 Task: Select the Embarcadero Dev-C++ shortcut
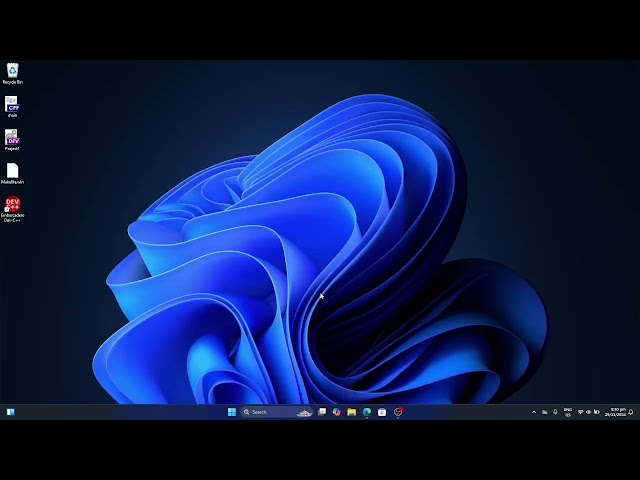coord(13,209)
